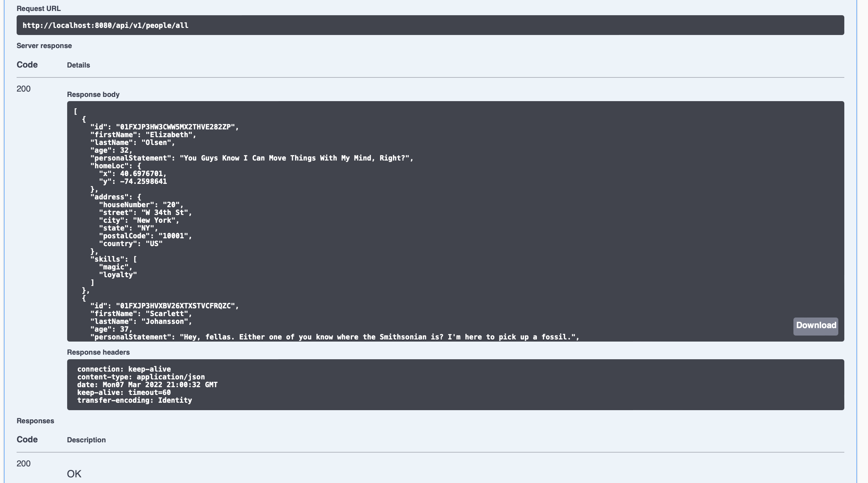Click the "Responses" section heading

tap(35, 421)
